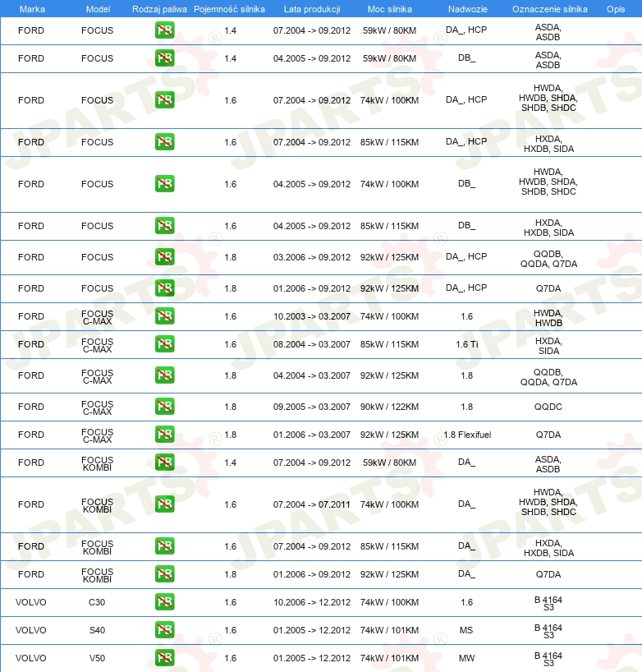The width and height of the screenshot is (642, 672).
Task: Select the petrol icon for VOLVO V50
Action: 164,657
